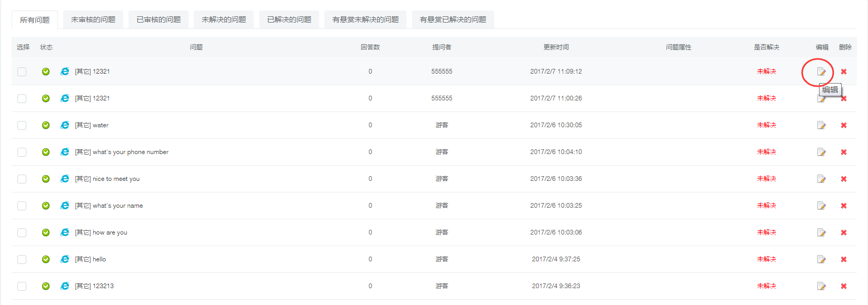Screen dimensions: 868x305
Task: Delete the '123213' question row
Action: point(843,286)
